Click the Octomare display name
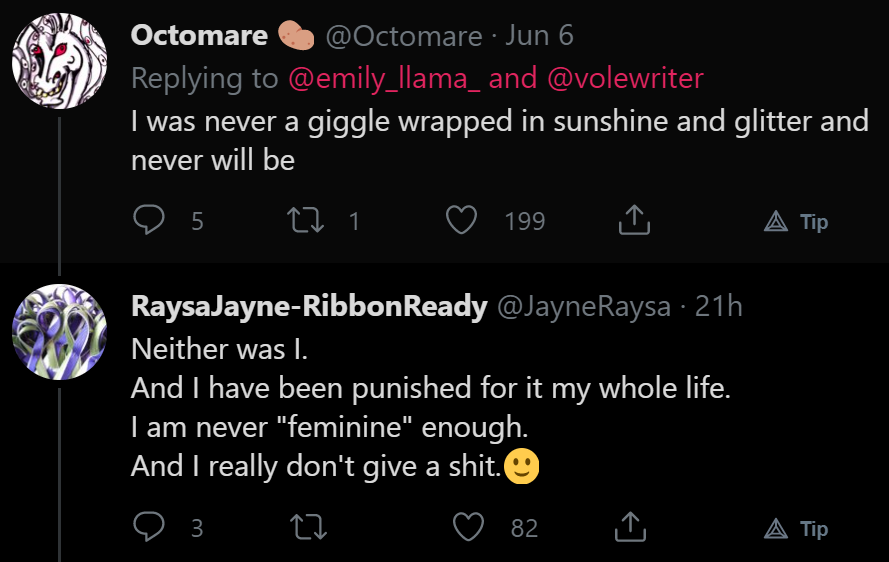The image size is (889, 562). pyautogui.click(x=199, y=35)
